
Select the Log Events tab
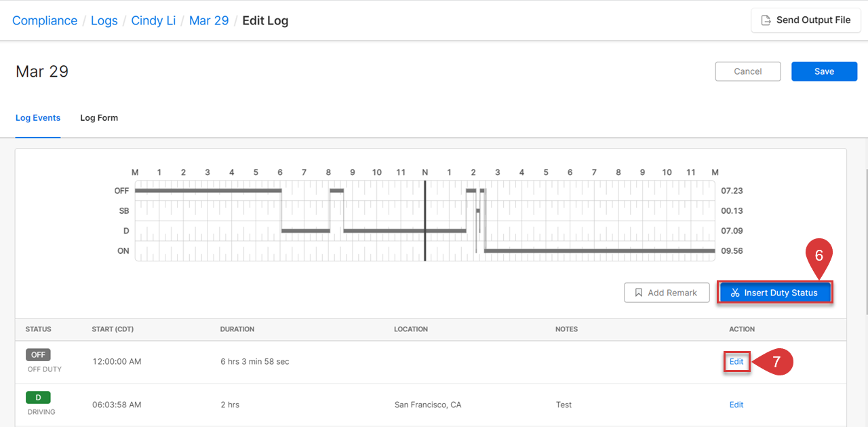point(38,118)
